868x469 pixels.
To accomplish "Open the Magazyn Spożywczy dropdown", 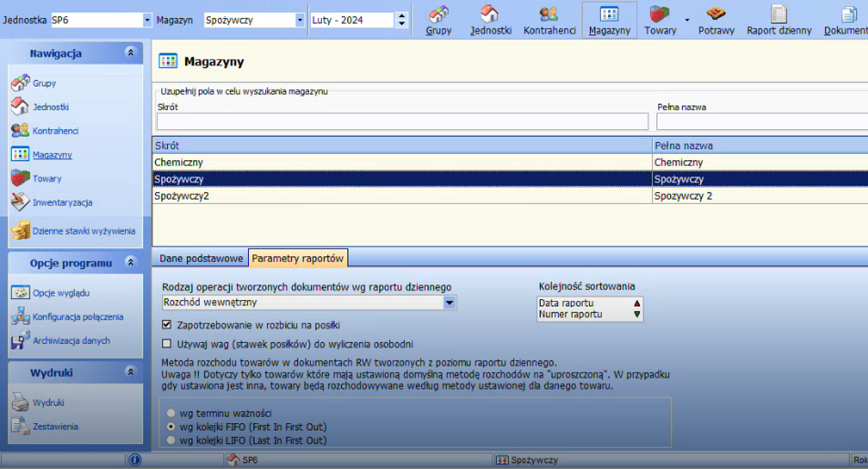I will 299,20.
